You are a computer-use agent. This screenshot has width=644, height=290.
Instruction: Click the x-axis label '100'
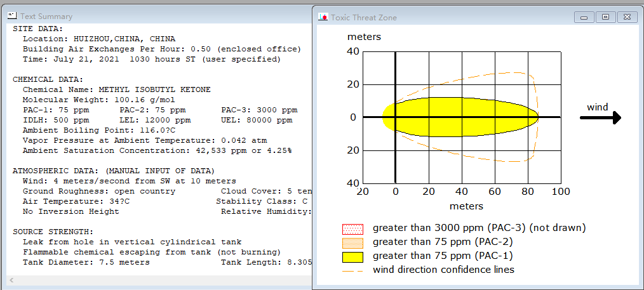tap(561, 192)
